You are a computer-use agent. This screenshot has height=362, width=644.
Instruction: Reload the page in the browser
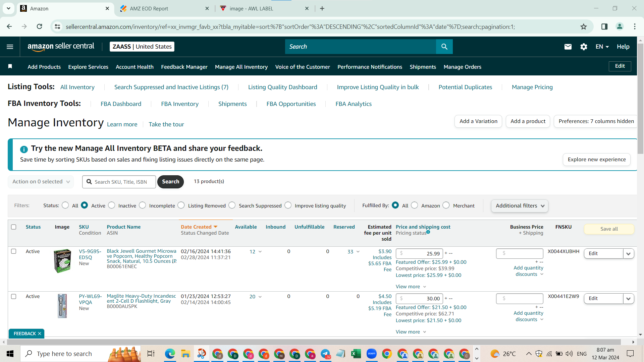pos(39,26)
